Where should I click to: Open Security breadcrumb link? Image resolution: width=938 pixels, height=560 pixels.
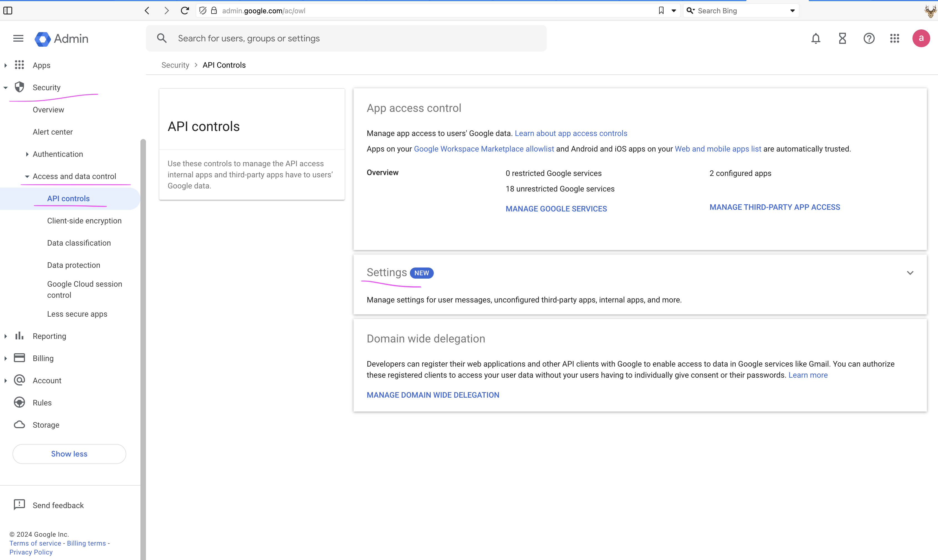[x=175, y=65]
